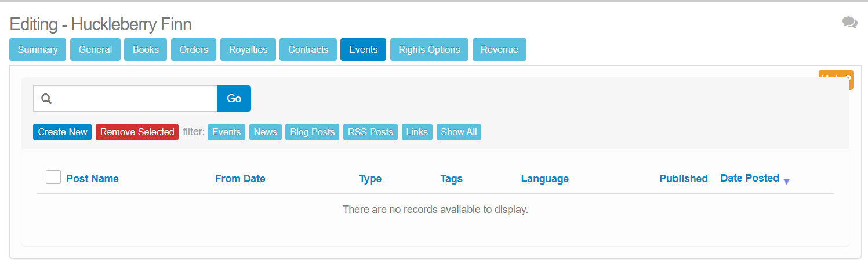
Task: Filter list by Links
Action: coord(417,132)
